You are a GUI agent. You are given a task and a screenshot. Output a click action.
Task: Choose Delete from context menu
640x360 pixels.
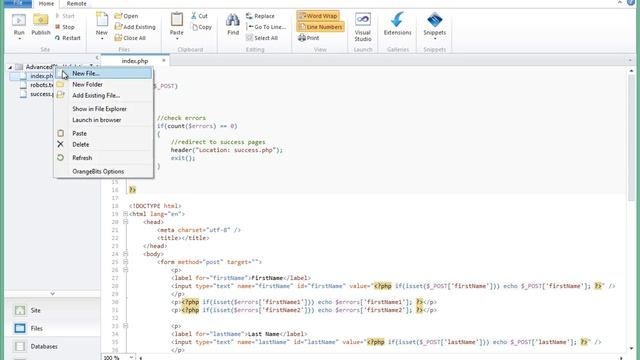[x=104, y=144]
